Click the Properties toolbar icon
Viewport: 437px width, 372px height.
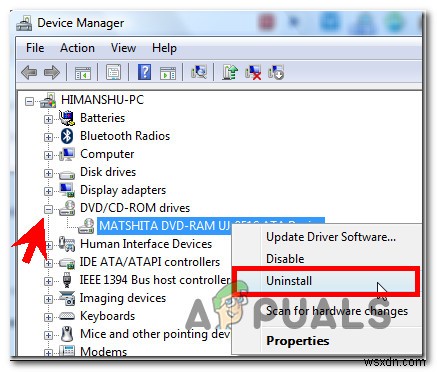pyautogui.click(x=114, y=72)
